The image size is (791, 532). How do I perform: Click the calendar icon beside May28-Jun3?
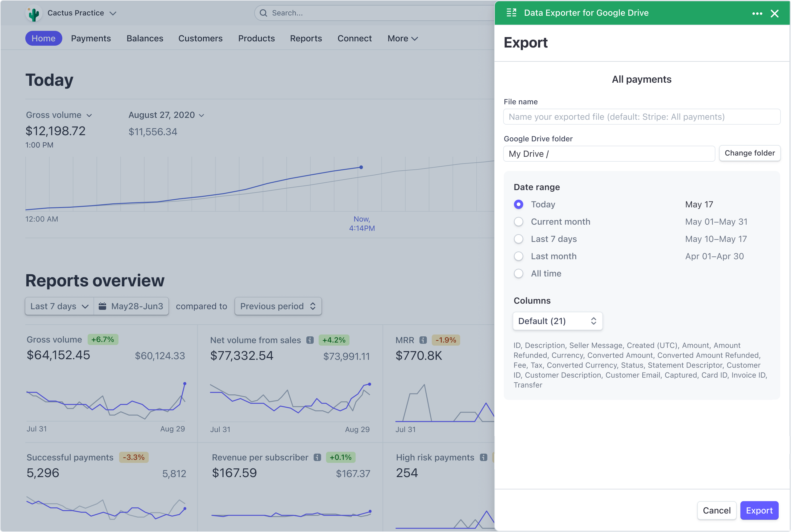pyautogui.click(x=102, y=306)
